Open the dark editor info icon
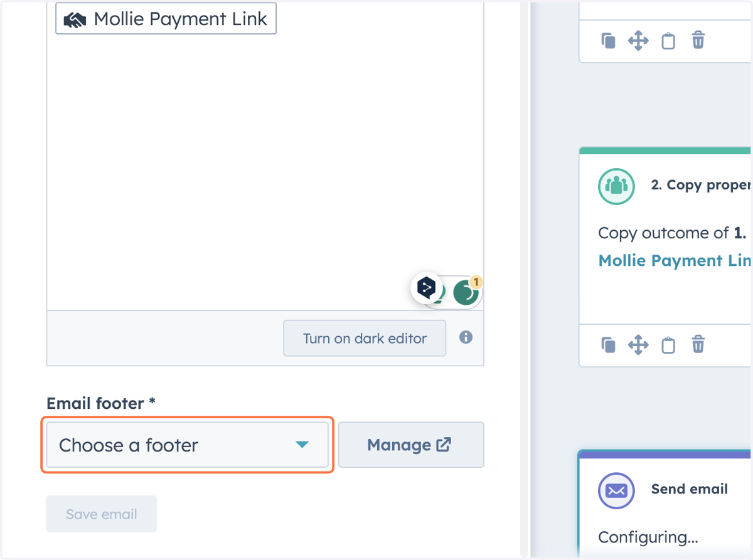 466,337
